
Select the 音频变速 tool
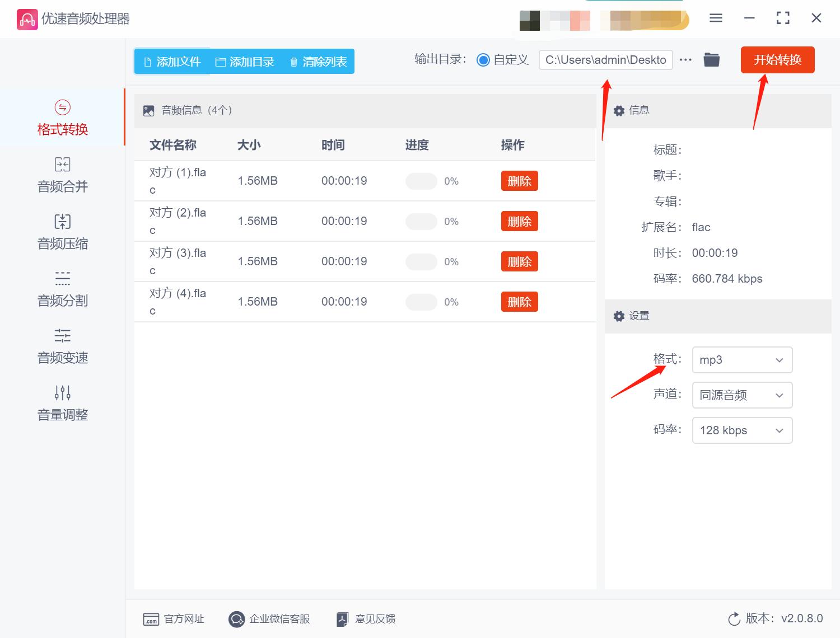tap(62, 345)
